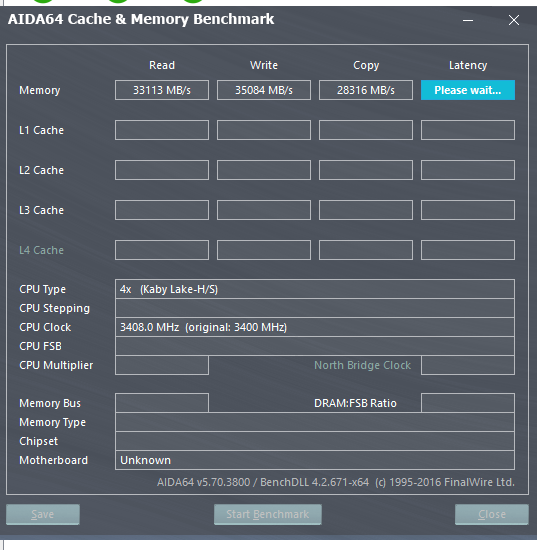Click the Chipset label
Viewport: 538px width, 550px height.
click(x=39, y=441)
